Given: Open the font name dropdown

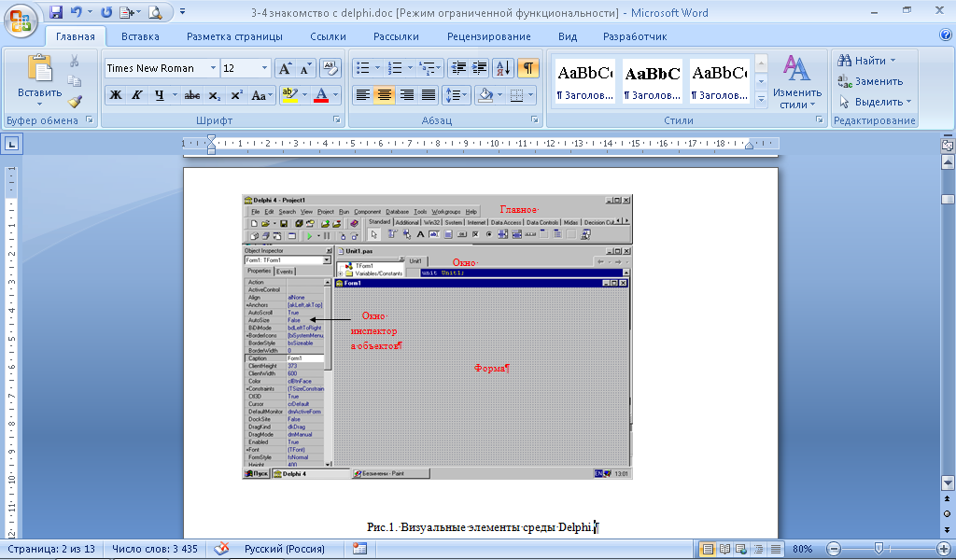Looking at the screenshot, I should [213, 68].
